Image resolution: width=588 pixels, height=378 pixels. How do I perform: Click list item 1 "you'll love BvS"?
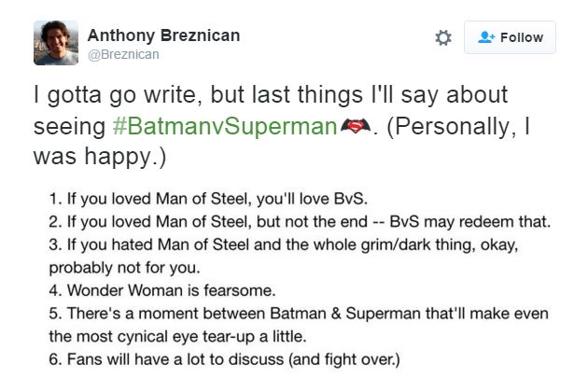pos(319,201)
